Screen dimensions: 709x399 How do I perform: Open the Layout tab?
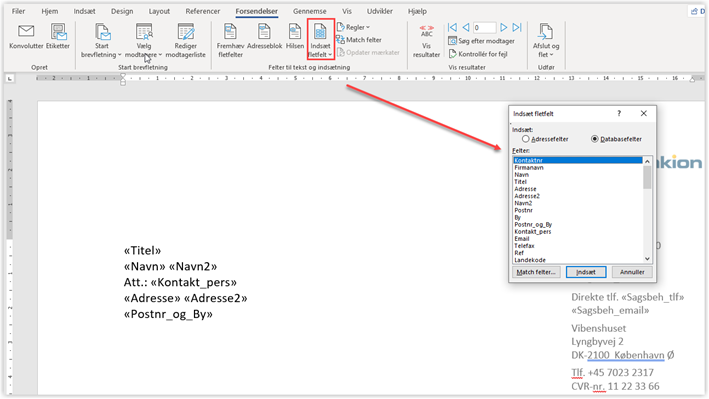click(x=159, y=11)
